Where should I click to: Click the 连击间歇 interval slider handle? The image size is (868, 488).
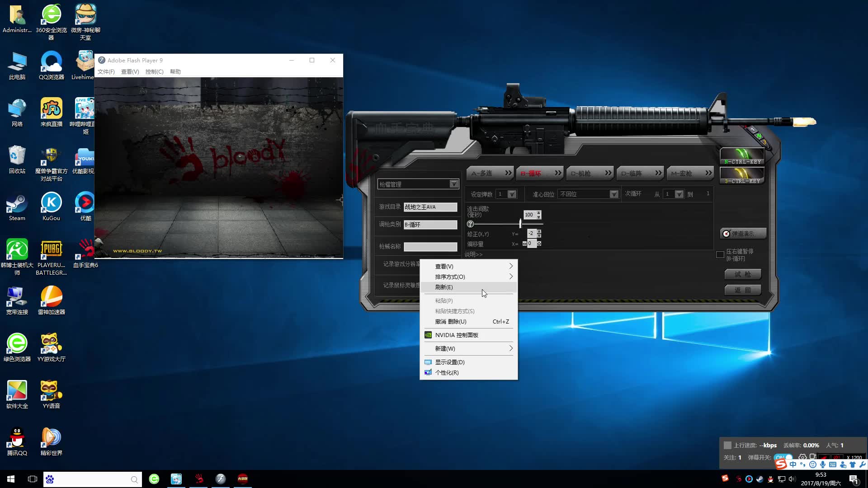(x=520, y=223)
